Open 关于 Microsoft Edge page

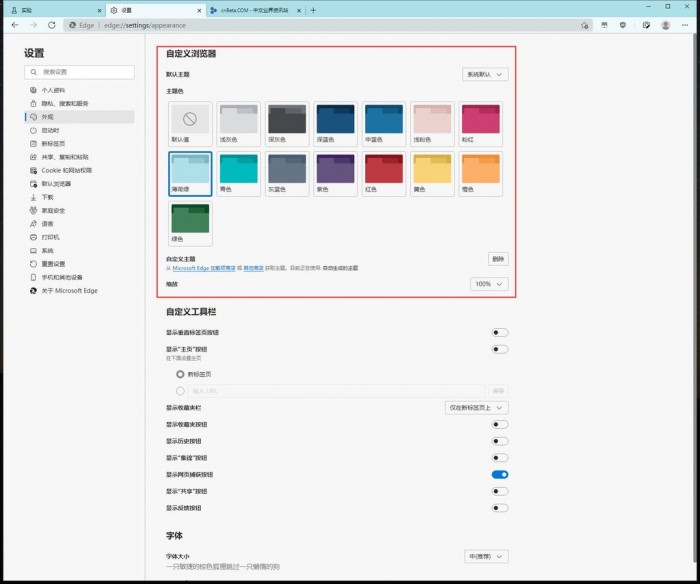coord(69,290)
